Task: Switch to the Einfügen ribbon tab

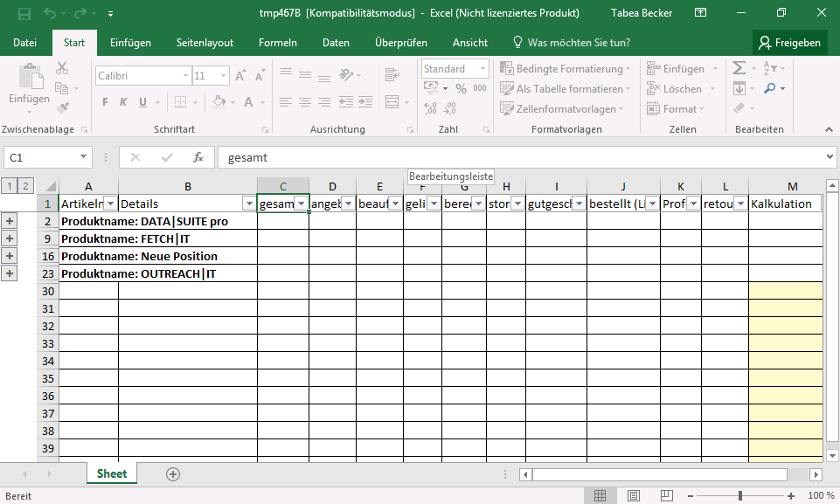Action: click(x=130, y=43)
